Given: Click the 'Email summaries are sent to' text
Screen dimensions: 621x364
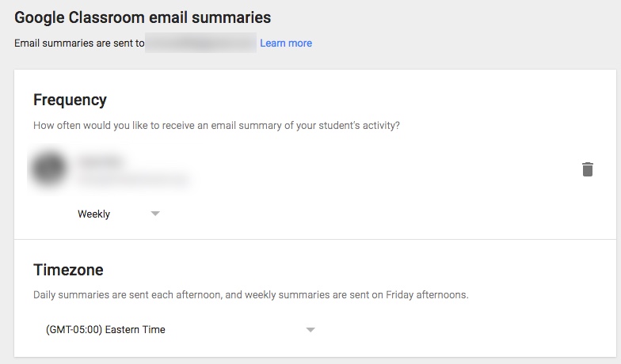Looking at the screenshot, I should coord(79,43).
